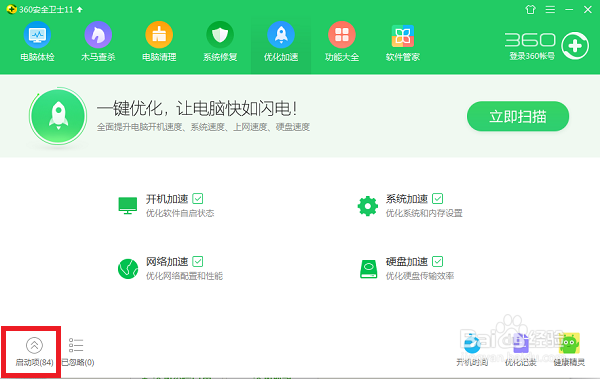This screenshot has height=379, width=600.
Task: Toggle 硬盘加速 checkbox
Action: pos(437,261)
